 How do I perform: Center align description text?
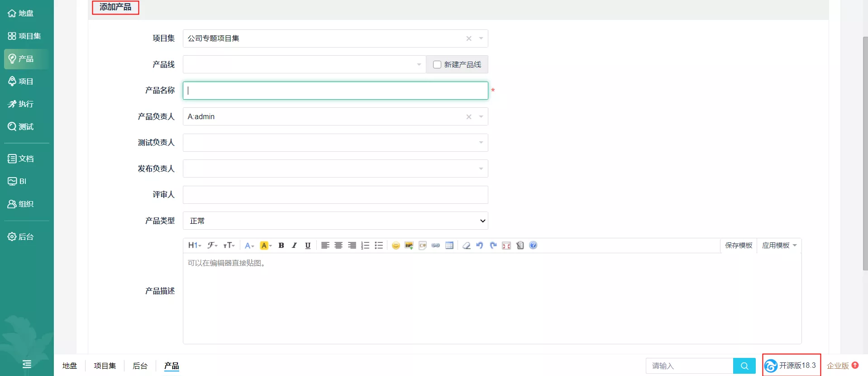pyautogui.click(x=339, y=245)
